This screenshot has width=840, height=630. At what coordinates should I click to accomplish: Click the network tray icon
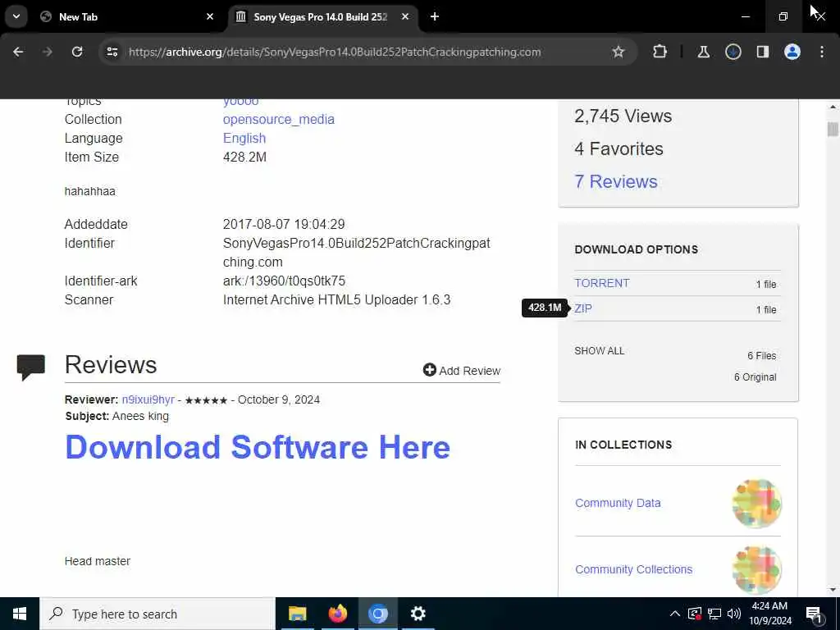pyautogui.click(x=714, y=614)
